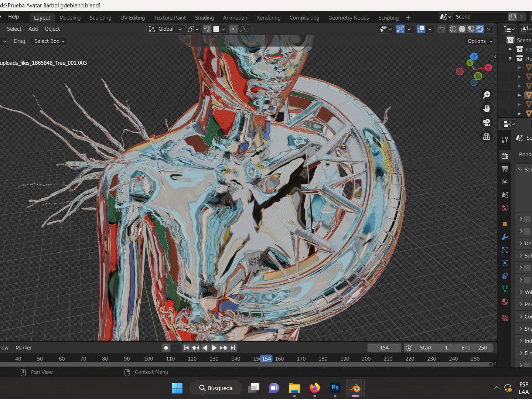Open the Output properties printer icon
Image resolution: width=532 pixels, height=399 pixels.
click(x=505, y=169)
